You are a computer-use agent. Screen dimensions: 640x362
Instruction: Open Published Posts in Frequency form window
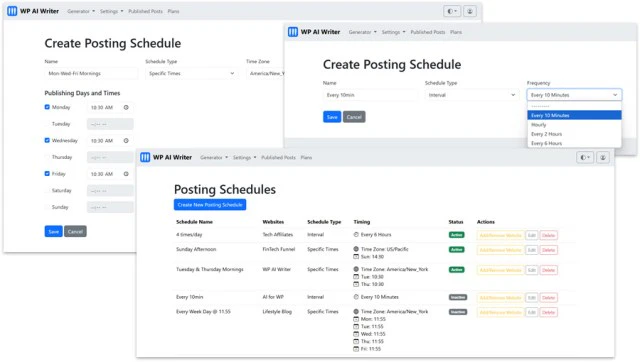pos(428,32)
